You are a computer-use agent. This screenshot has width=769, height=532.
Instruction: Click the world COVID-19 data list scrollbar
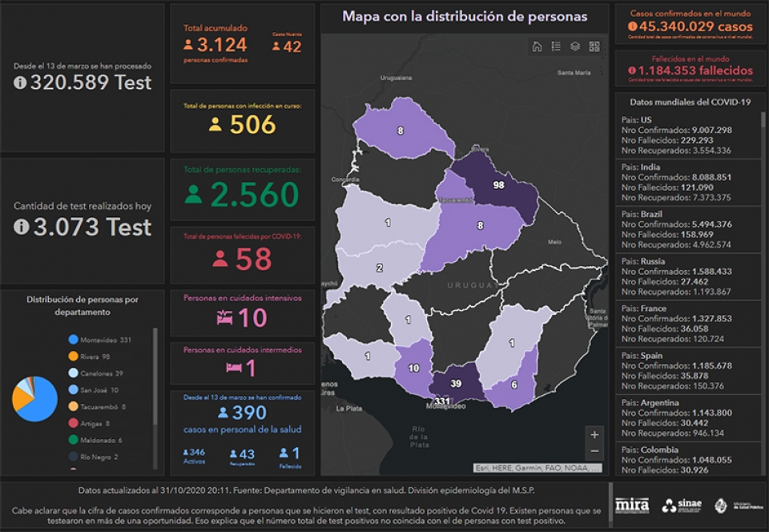[763, 127]
